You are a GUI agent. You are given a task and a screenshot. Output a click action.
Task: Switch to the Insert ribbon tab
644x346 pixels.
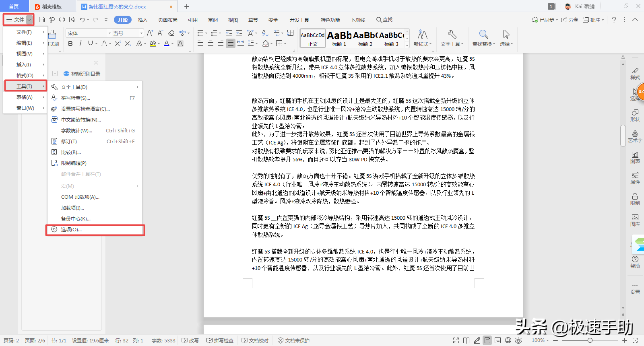coord(142,20)
